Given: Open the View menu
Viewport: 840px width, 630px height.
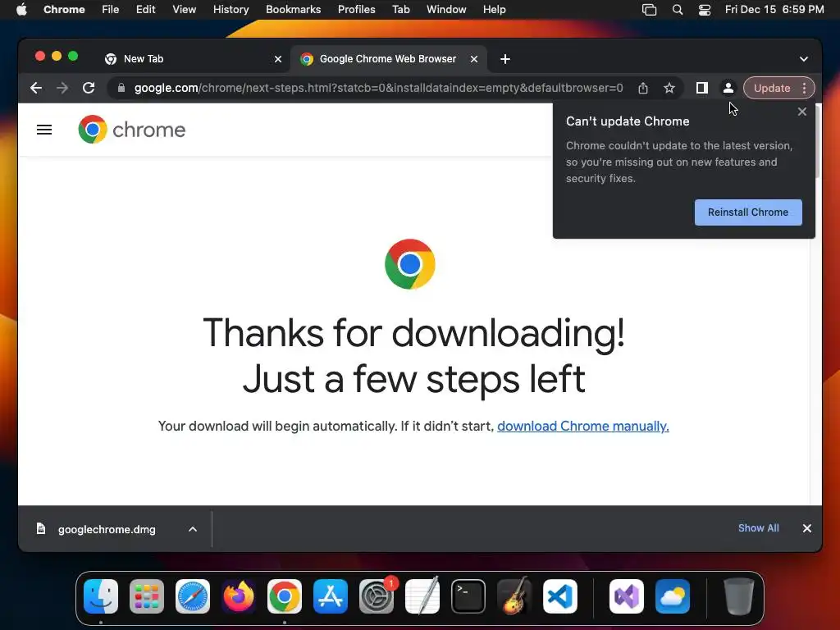Looking at the screenshot, I should pyautogui.click(x=185, y=10).
